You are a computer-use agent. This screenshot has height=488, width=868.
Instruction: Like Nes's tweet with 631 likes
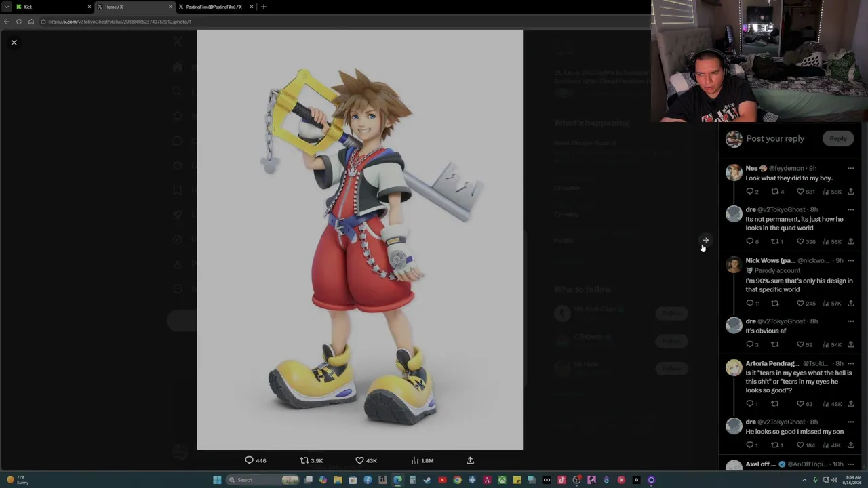tap(806, 192)
